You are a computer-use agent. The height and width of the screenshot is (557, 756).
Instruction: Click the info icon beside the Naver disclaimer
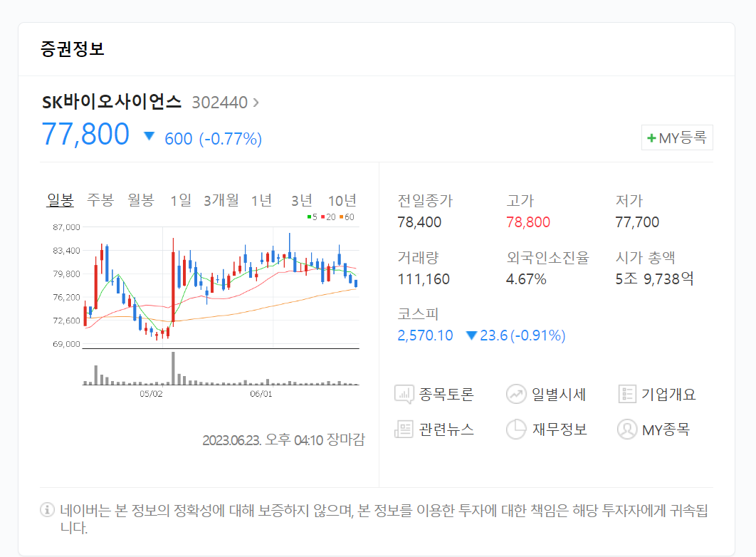47,510
